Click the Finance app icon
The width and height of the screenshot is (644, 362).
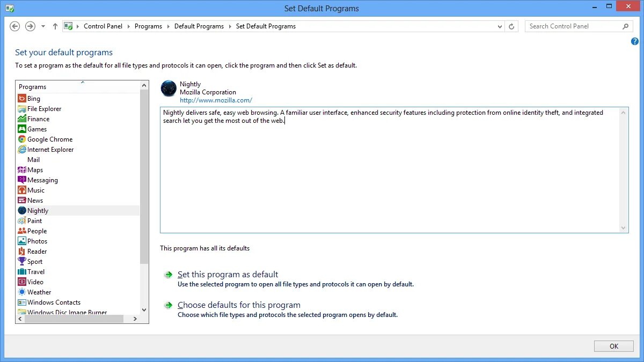tap(22, 119)
